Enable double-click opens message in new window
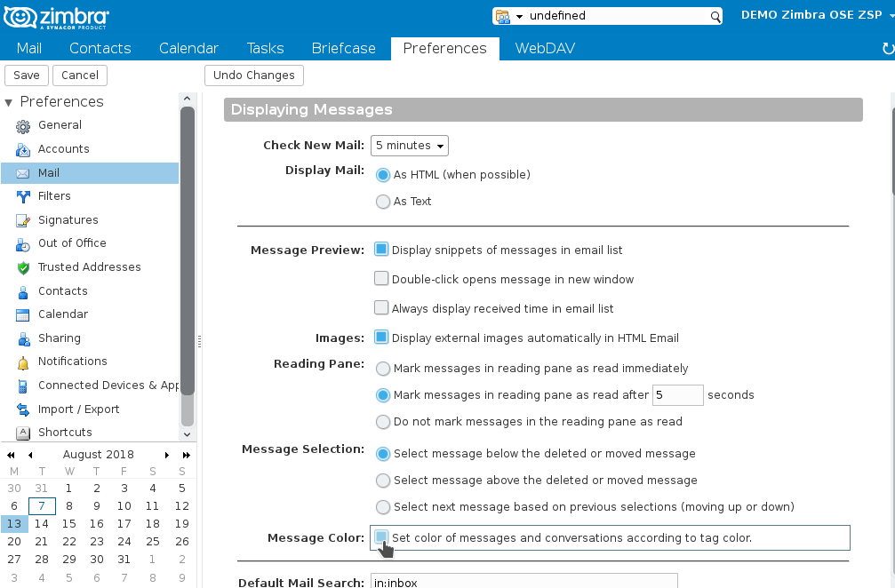 coord(381,278)
